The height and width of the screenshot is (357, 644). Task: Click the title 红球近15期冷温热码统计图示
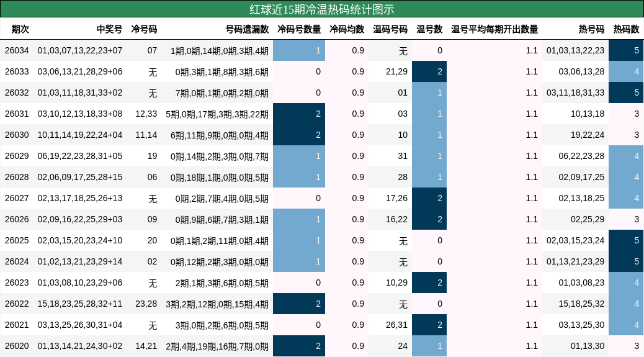(x=321, y=9)
